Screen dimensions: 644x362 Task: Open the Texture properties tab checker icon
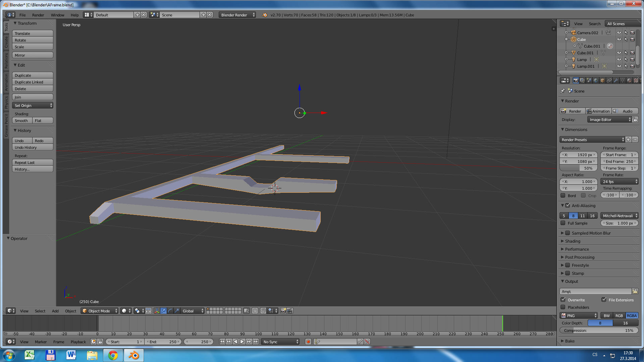pyautogui.click(x=636, y=80)
